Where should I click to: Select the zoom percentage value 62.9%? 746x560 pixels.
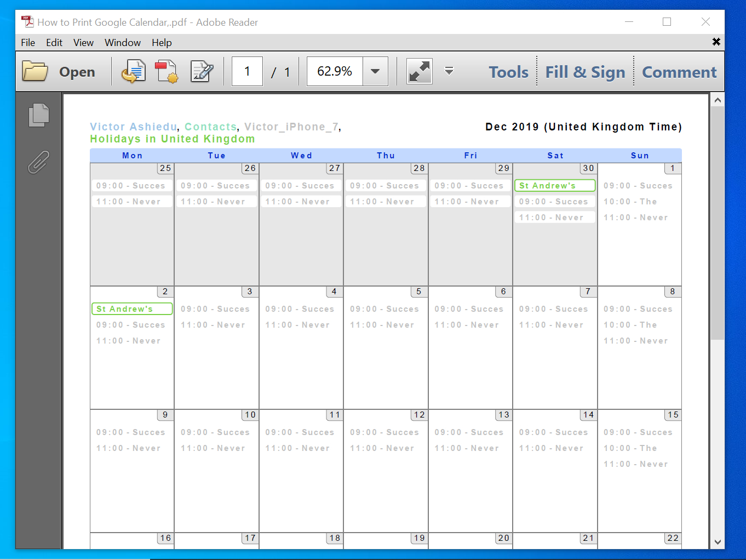[335, 71]
